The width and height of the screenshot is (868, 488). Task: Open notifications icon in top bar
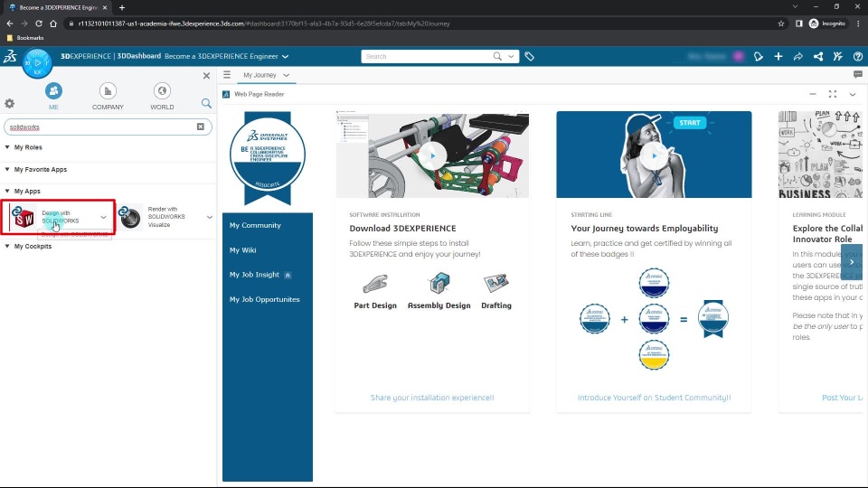(x=759, y=56)
